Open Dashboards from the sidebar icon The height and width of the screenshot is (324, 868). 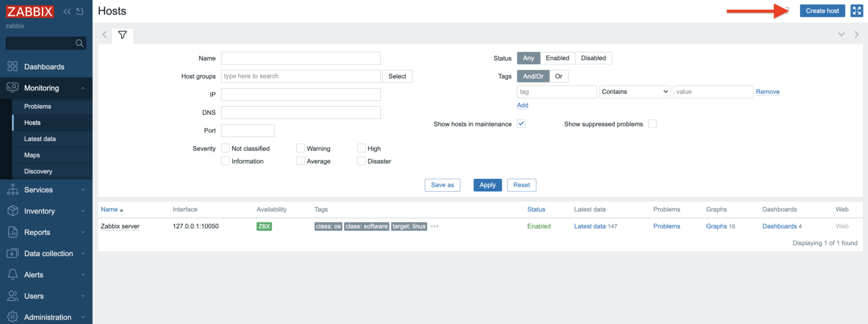[13, 67]
